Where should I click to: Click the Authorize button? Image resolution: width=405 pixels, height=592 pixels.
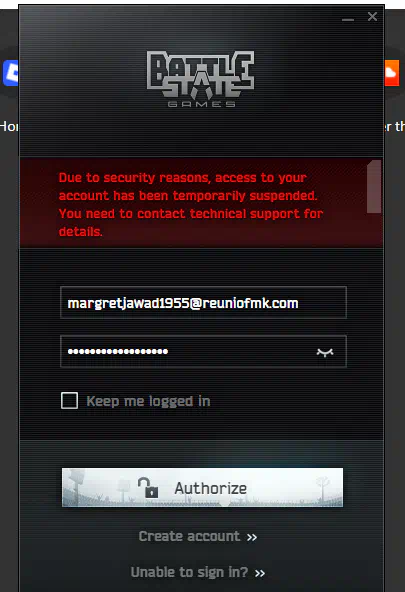[202, 487]
